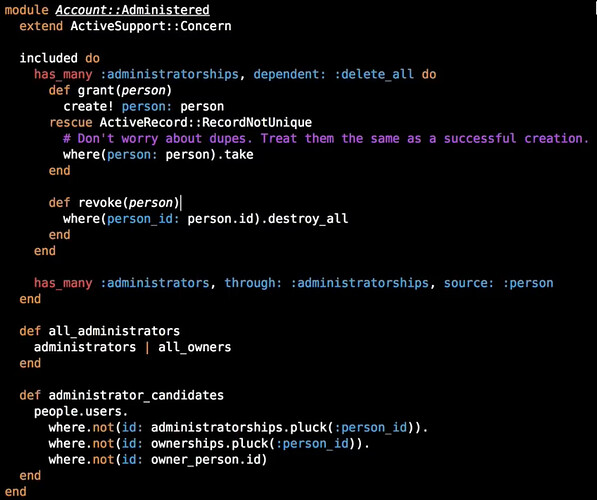Click the all_owners reference
597x500 pixels.
coord(195,347)
